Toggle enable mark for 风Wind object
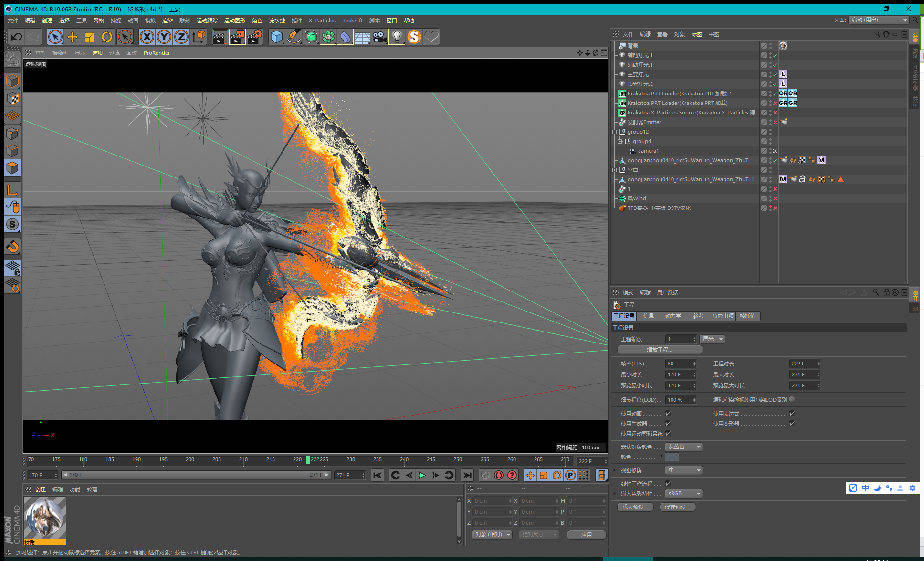Viewport: 924px width, 561px height. pyautogui.click(x=775, y=198)
